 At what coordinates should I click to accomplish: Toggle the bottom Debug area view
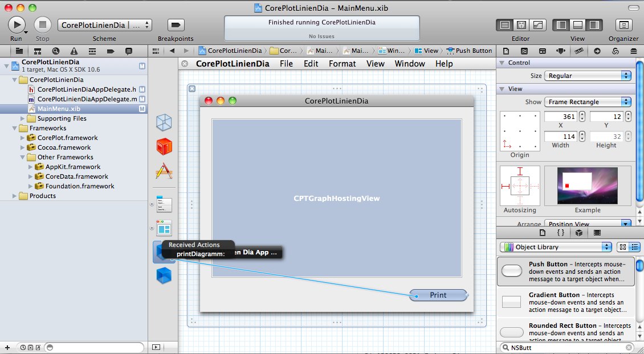(577, 25)
